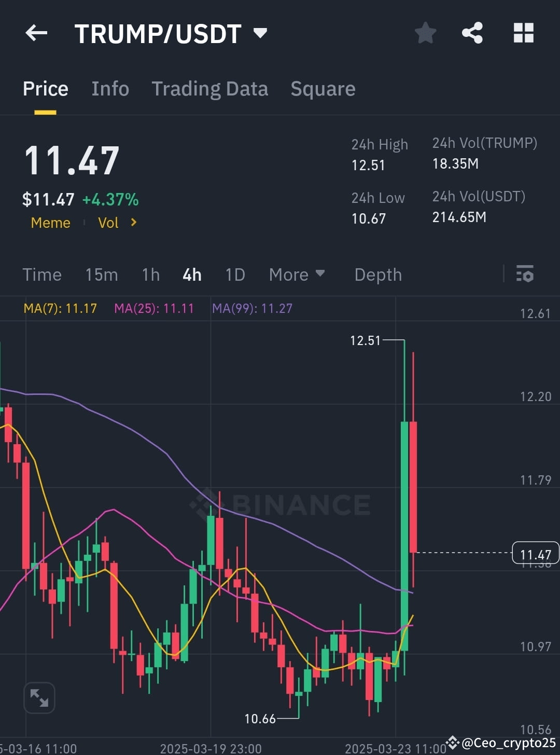Expand the Vol details chevron
The width and height of the screenshot is (560, 755).
click(x=133, y=222)
